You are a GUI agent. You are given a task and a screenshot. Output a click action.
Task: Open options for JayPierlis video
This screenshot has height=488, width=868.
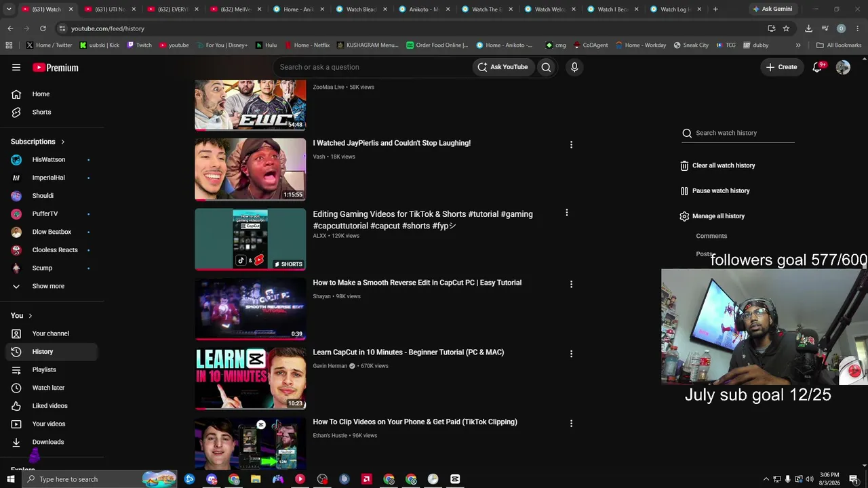tap(571, 144)
